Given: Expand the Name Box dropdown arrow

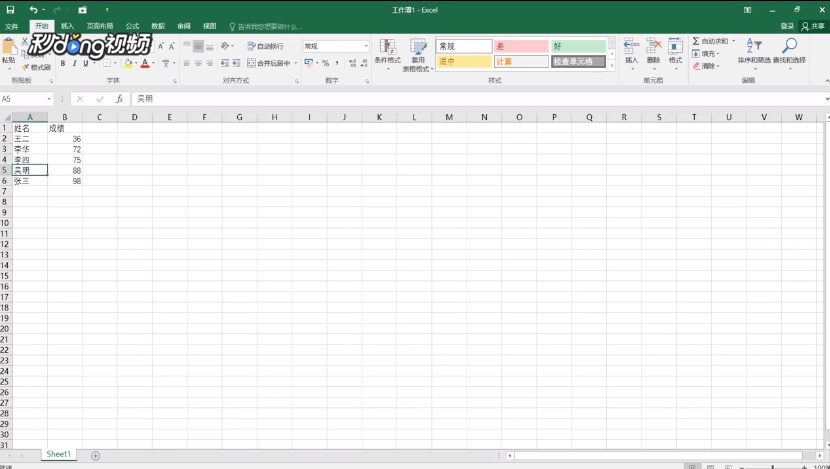Looking at the screenshot, I should point(49,99).
